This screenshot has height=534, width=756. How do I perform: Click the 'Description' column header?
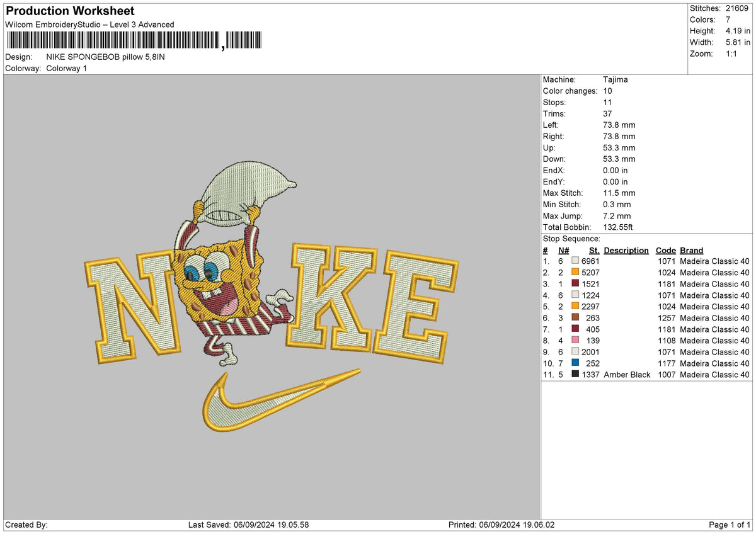click(x=626, y=251)
